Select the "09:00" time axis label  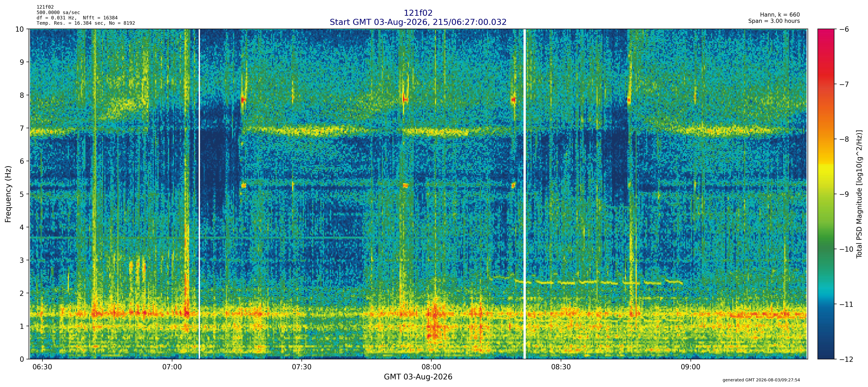pos(691,367)
